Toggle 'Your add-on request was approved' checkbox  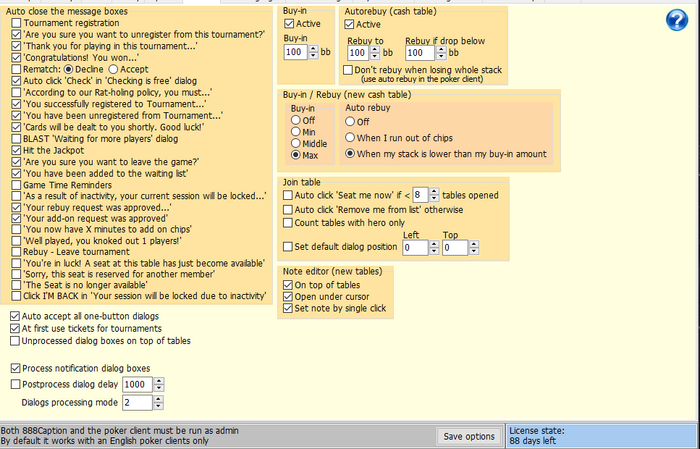point(16,218)
